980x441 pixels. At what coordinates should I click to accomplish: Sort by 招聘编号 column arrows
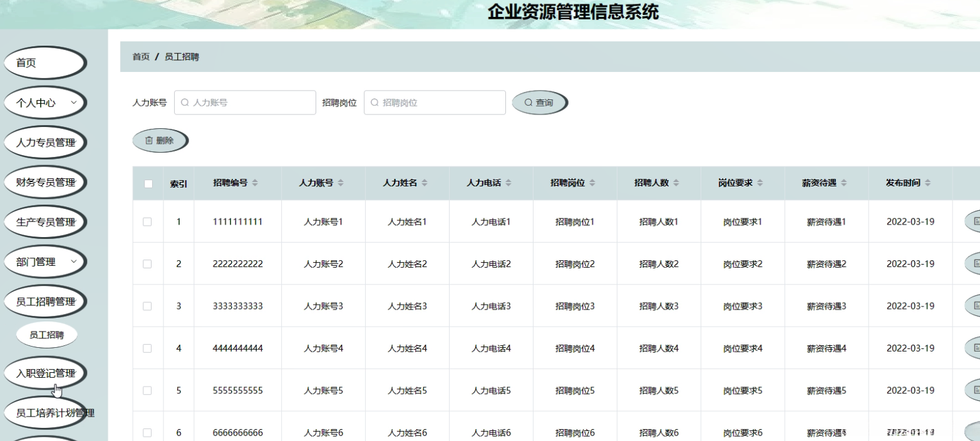tap(255, 183)
